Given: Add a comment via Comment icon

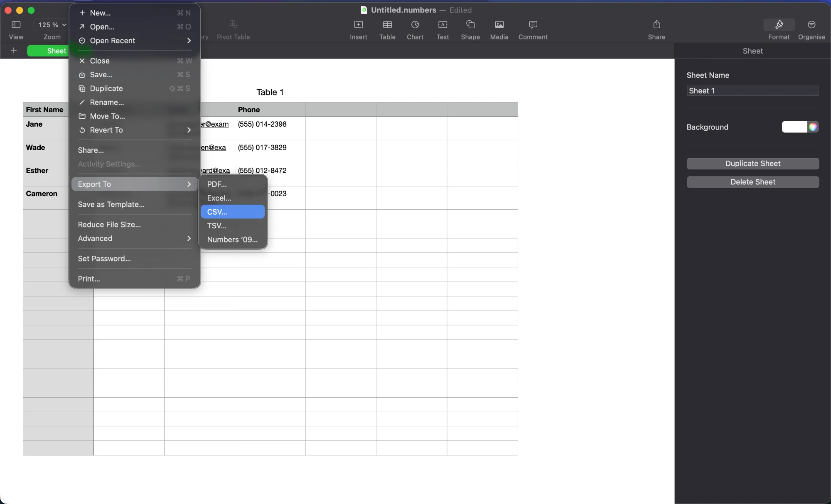Looking at the screenshot, I should click(x=533, y=24).
